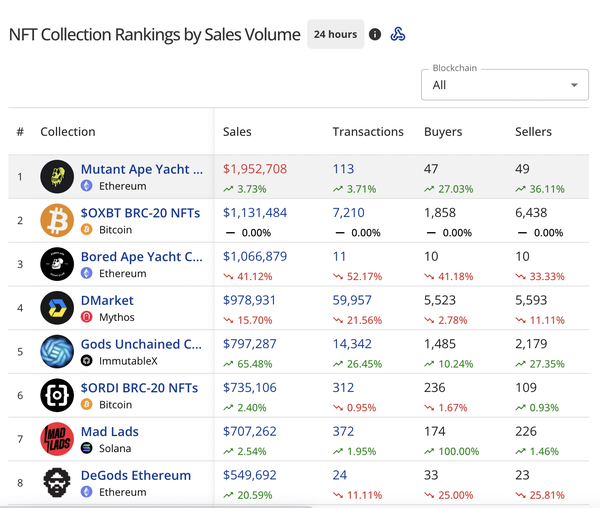Viewport: 600px width, 508px height.
Task: Open the Blockchain filter dropdown
Action: (x=505, y=85)
